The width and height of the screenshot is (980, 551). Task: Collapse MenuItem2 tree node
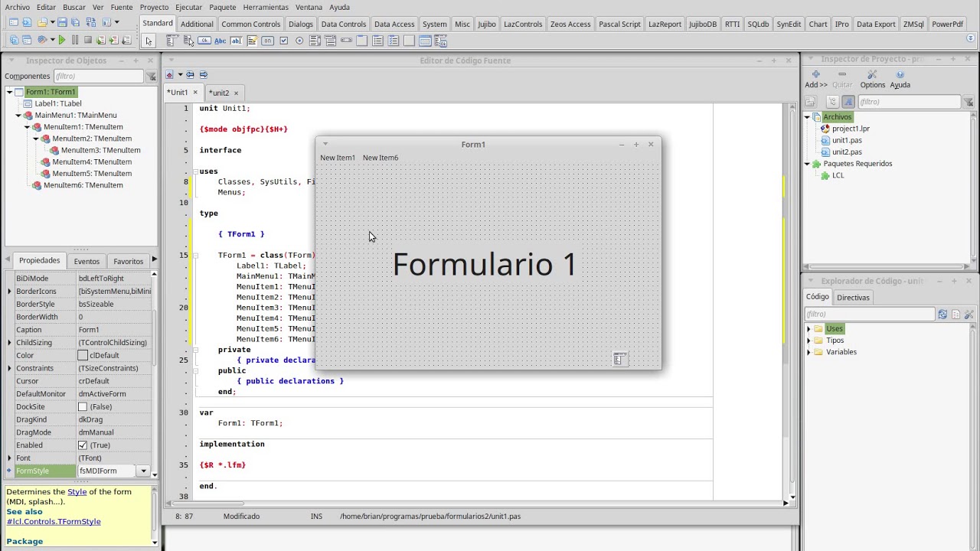click(36, 139)
